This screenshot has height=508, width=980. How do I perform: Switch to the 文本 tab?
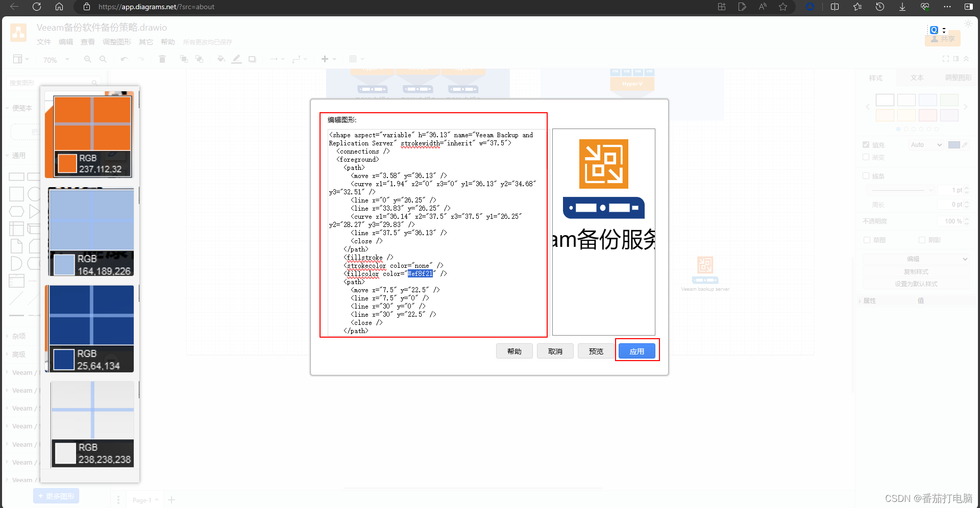[x=917, y=78]
